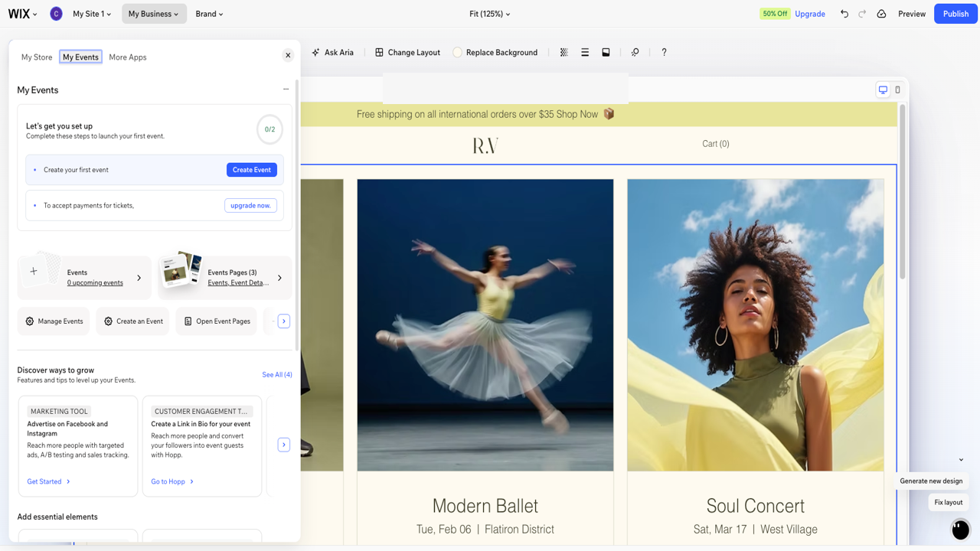
Task: Click the Create Event button
Action: [x=252, y=170]
